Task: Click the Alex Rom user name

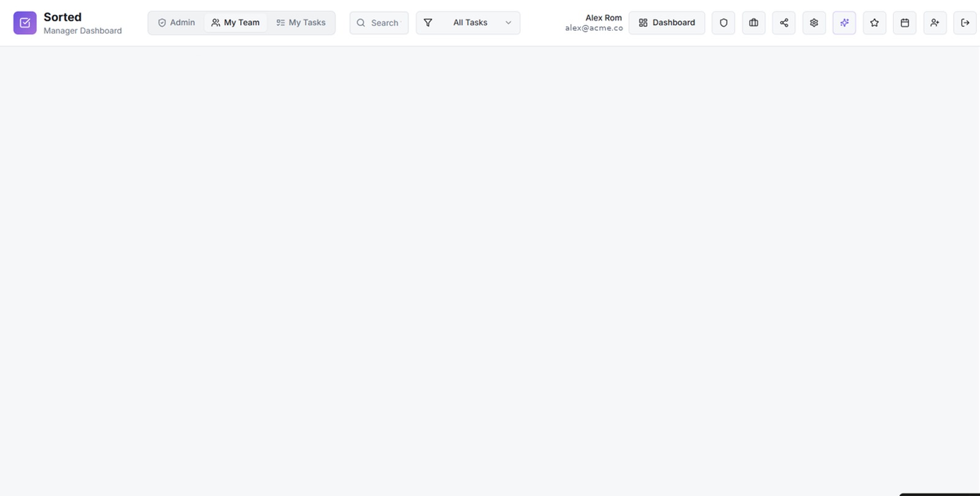Action: pos(603,18)
